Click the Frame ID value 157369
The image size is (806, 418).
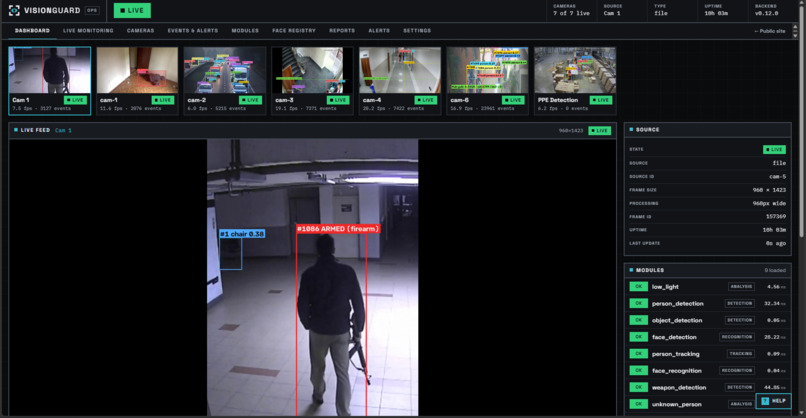tap(776, 216)
